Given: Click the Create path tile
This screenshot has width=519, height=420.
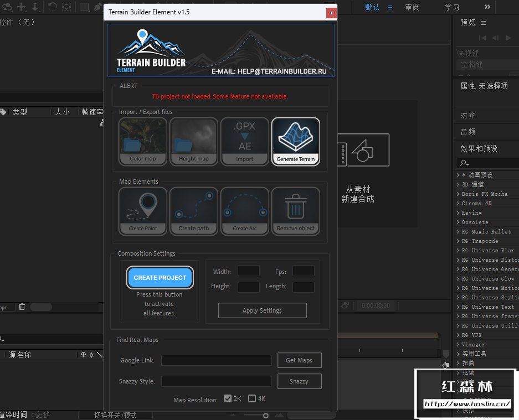Looking at the screenshot, I should [x=194, y=211].
